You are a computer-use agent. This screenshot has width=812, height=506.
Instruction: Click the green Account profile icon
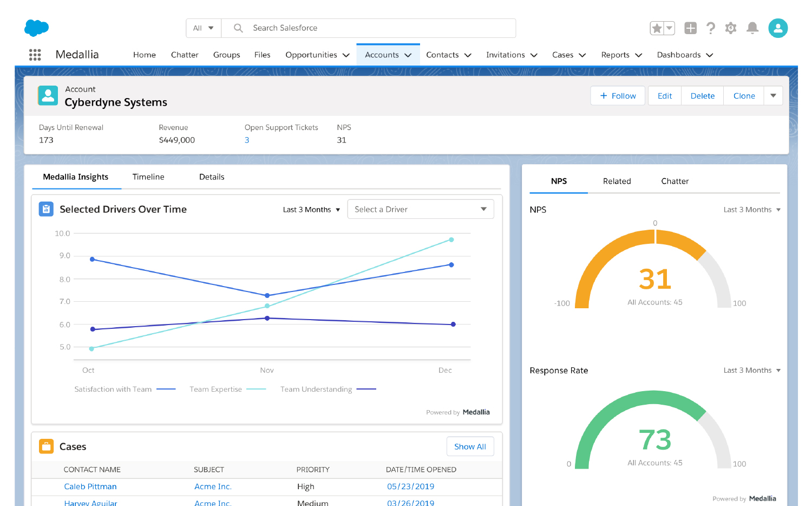pyautogui.click(x=48, y=95)
